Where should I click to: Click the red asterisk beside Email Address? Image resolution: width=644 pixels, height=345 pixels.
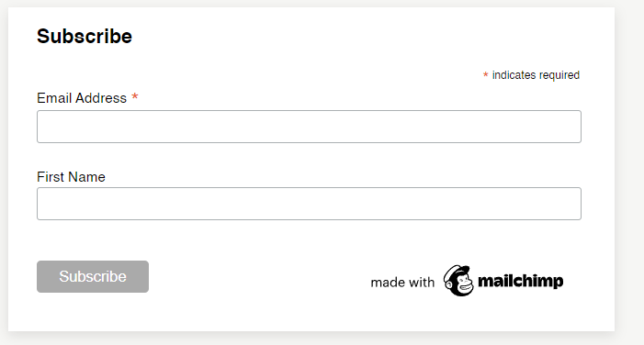(135, 97)
